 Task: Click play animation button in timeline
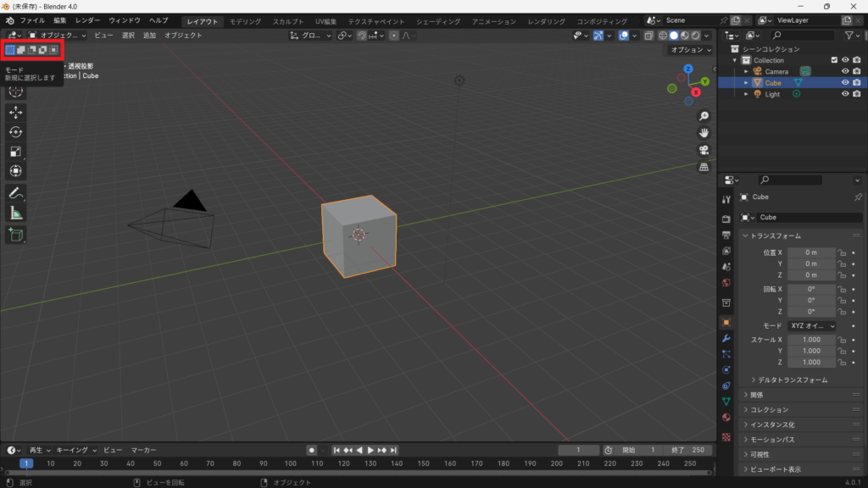click(370, 451)
